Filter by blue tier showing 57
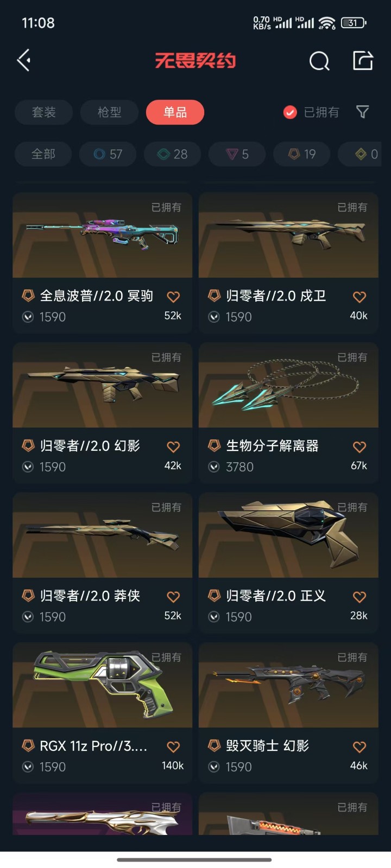Viewport: 391px width, 868px height. tap(108, 154)
